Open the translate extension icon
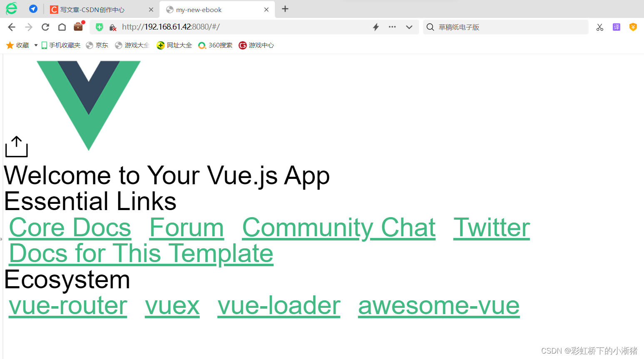Image resolution: width=644 pixels, height=359 pixels. pyautogui.click(x=617, y=27)
